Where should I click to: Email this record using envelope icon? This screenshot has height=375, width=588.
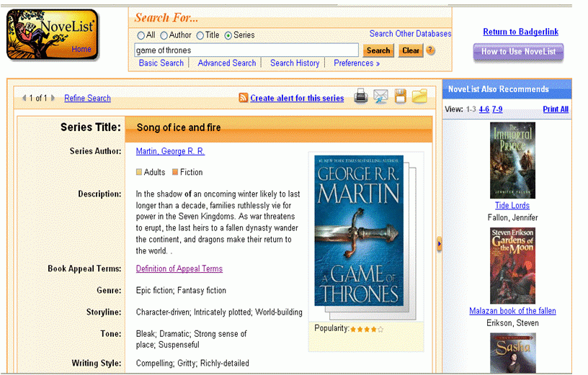[380, 96]
